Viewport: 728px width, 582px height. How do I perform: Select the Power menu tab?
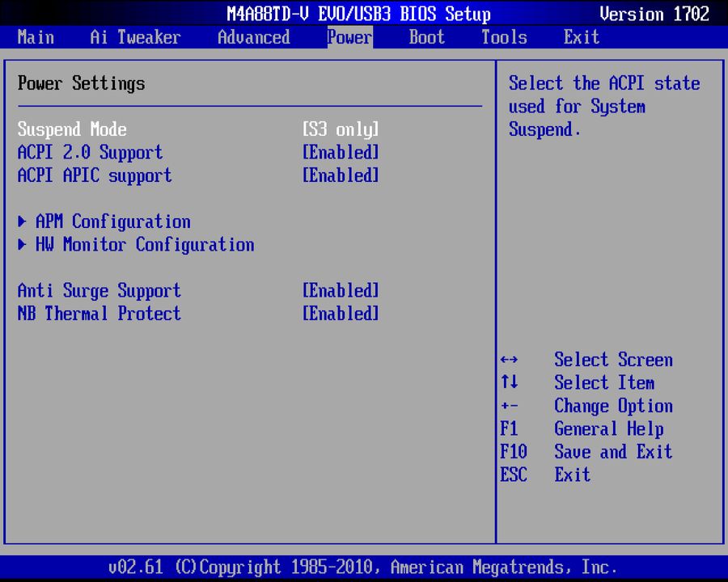click(x=349, y=37)
